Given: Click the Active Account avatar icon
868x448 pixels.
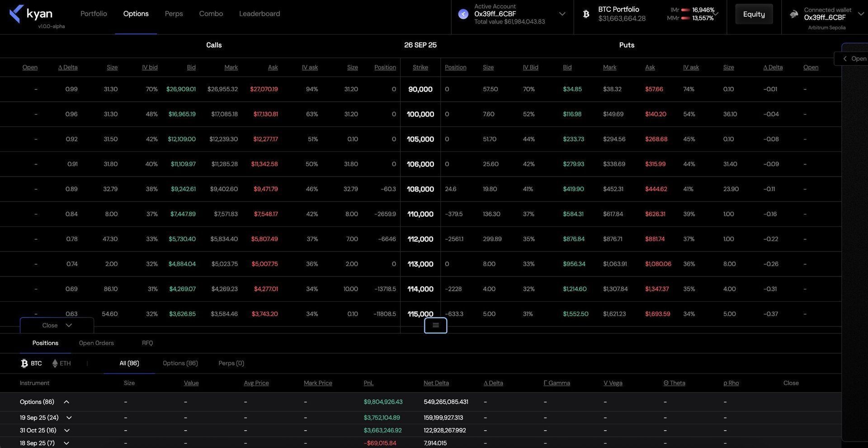Looking at the screenshot, I should click(x=463, y=14).
